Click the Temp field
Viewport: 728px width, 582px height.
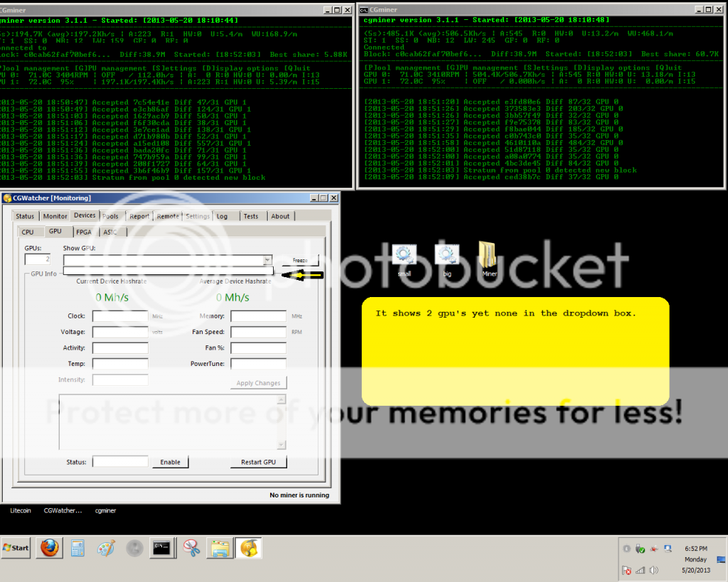point(120,364)
